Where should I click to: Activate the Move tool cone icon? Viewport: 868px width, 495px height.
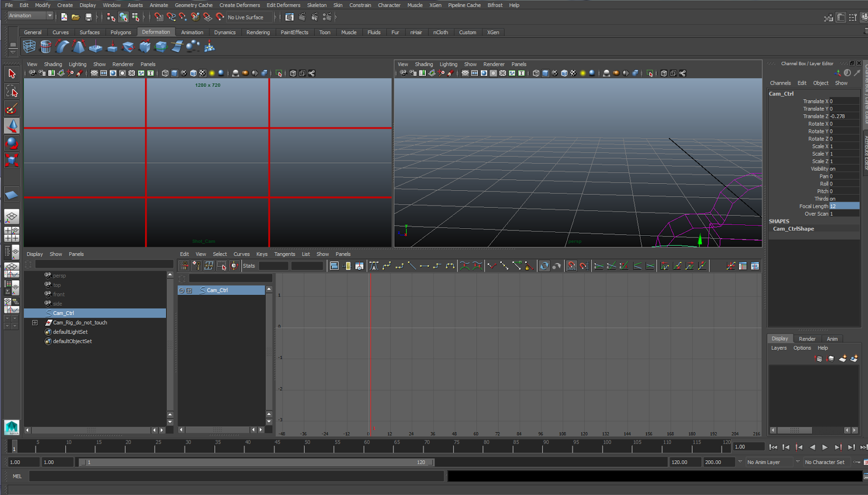[x=11, y=126]
